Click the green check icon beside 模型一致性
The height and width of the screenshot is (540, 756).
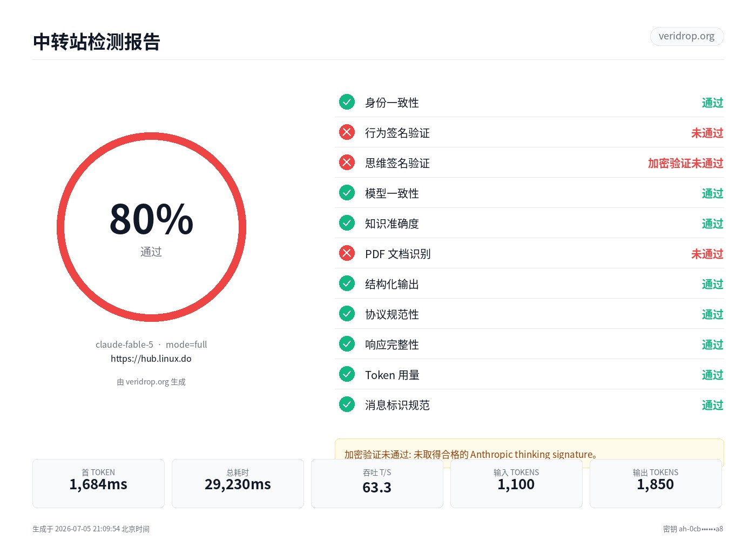[347, 192]
